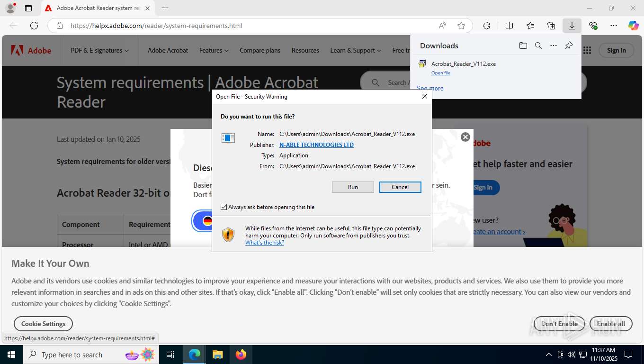Open downloads folder icon in Downloads panel
This screenshot has height=364, width=644.
point(523,45)
